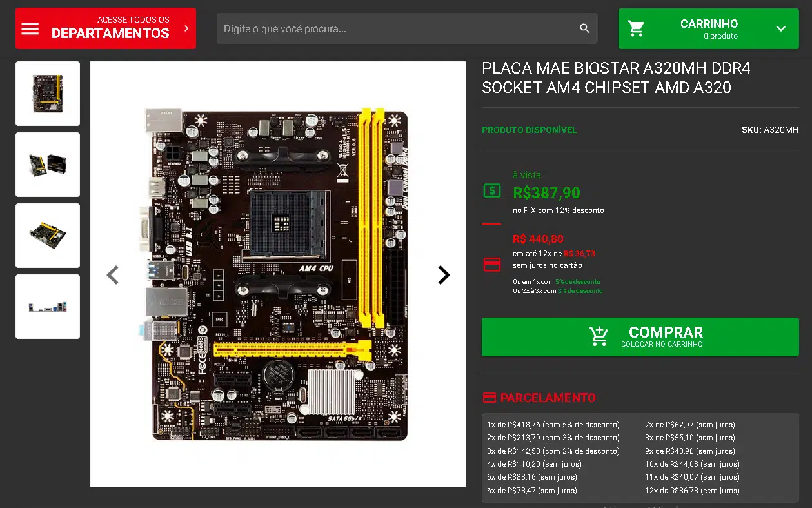
Task: Select the rear I/O ports thumbnail
Action: coord(48,307)
